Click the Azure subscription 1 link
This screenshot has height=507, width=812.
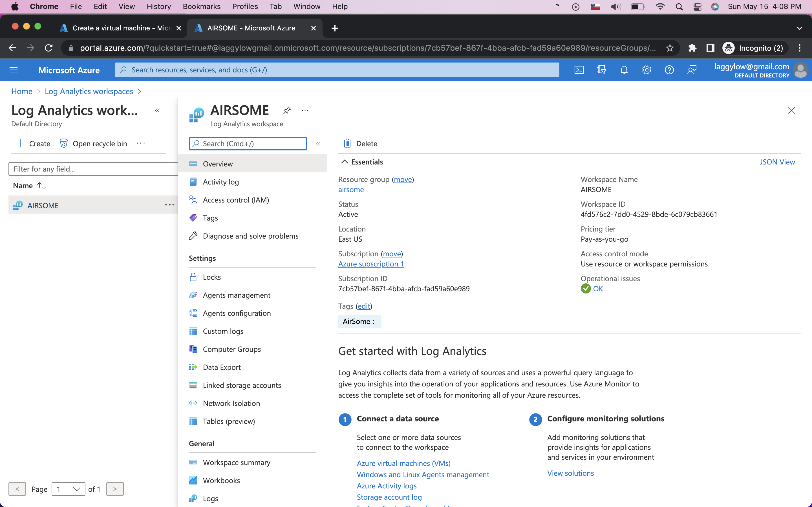pos(371,264)
